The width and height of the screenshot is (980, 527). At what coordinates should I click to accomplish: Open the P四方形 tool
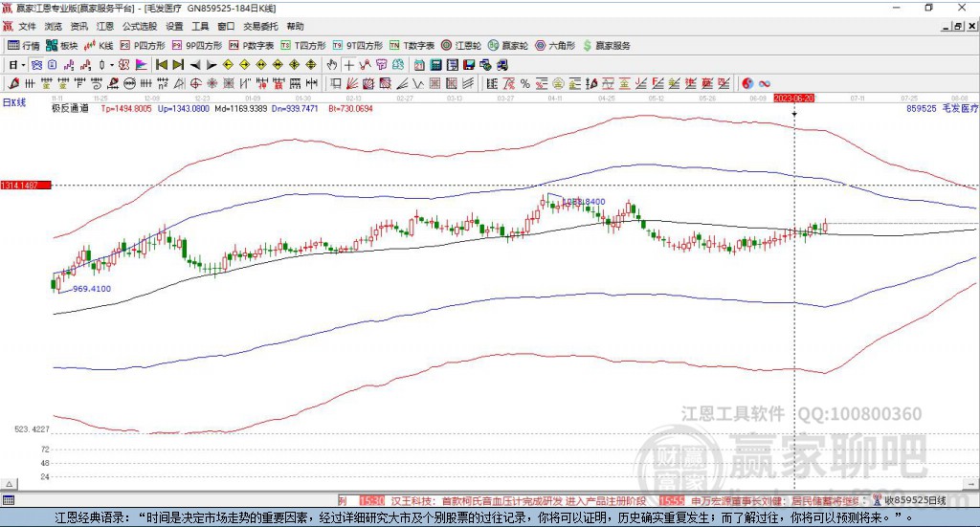coord(143,46)
